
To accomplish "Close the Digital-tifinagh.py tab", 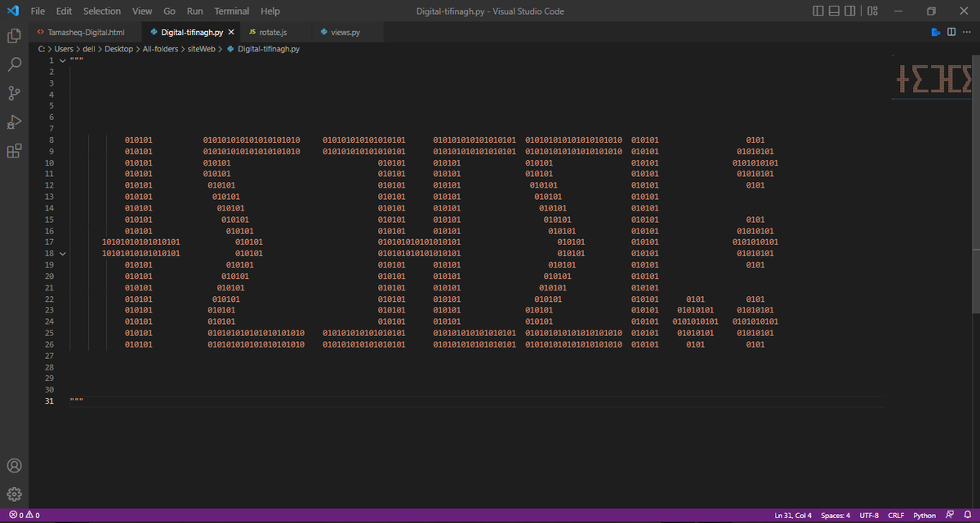I will pos(231,32).
